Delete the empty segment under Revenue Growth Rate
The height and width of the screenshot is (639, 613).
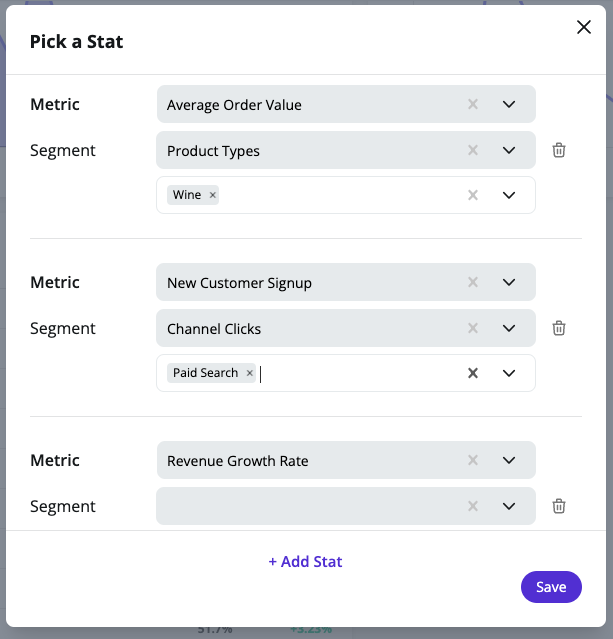tap(559, 506)
